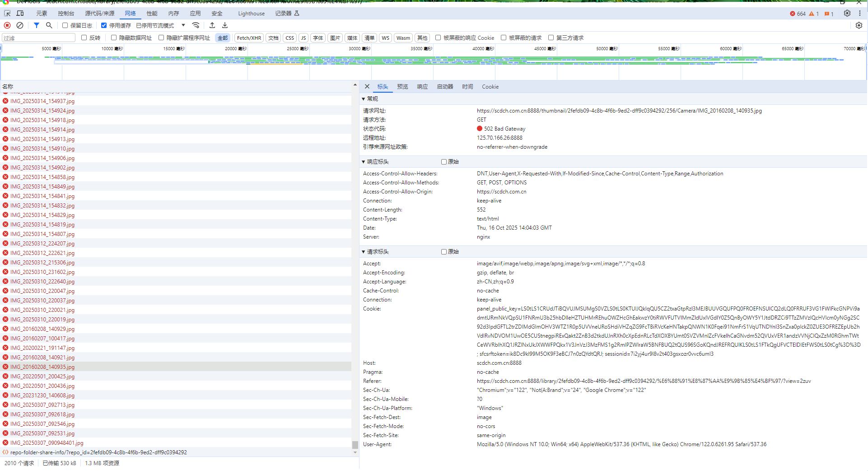Open the 响应 tab in details
The width and height of the screenshot is (868, 471).
pyautogui.click(x=422, y=87)
